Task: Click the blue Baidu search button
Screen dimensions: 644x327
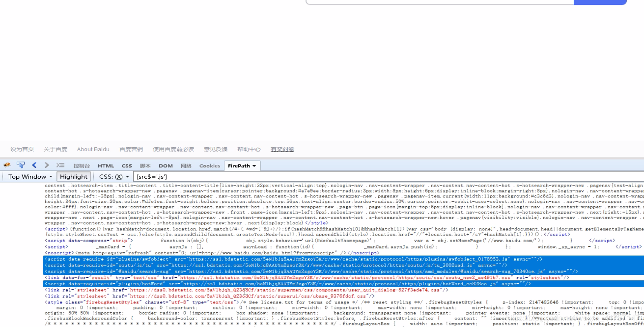Action: tap(600, 2)
